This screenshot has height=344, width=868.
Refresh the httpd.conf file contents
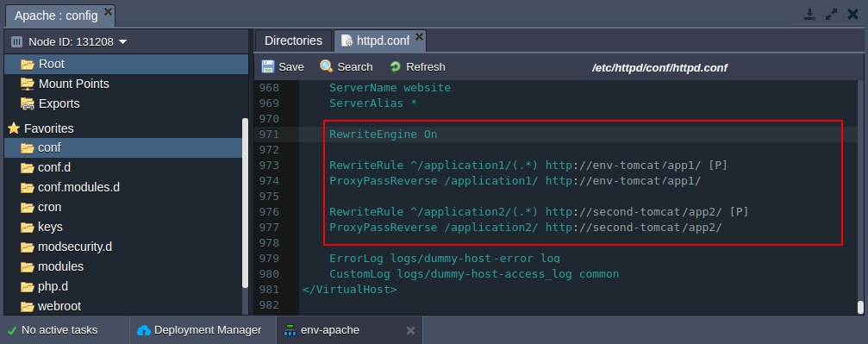417,67
